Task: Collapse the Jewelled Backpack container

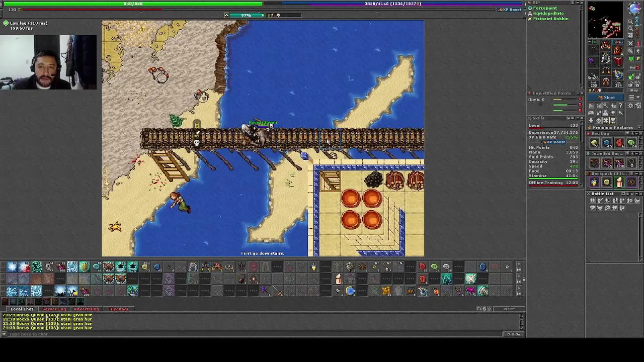Action: 636,153
